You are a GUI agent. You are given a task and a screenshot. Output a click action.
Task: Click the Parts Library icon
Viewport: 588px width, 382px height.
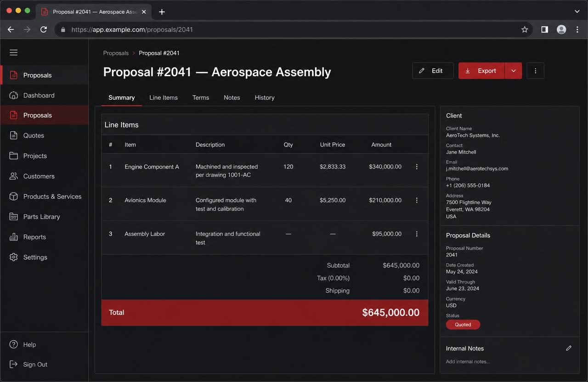14,216
